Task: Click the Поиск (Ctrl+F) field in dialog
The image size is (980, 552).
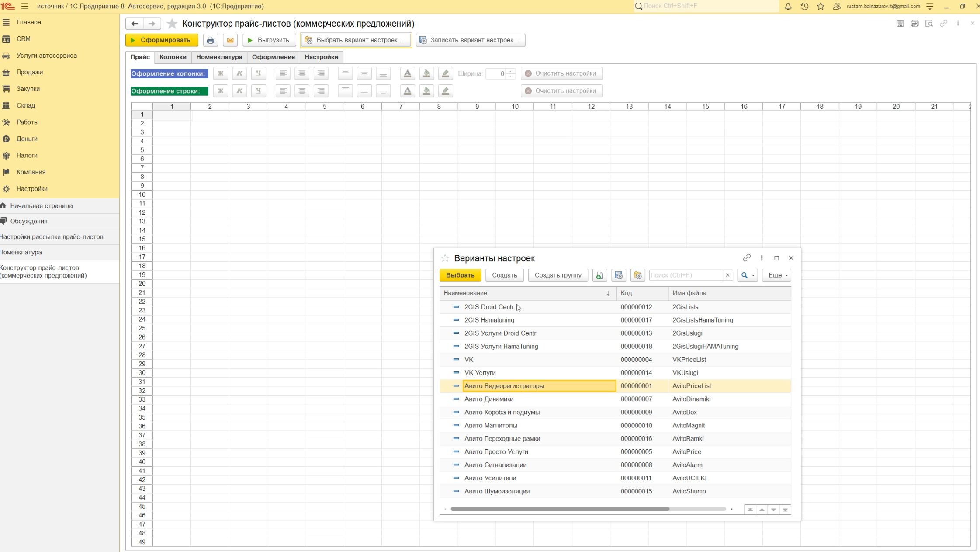Action: click(x=686, y=275)
